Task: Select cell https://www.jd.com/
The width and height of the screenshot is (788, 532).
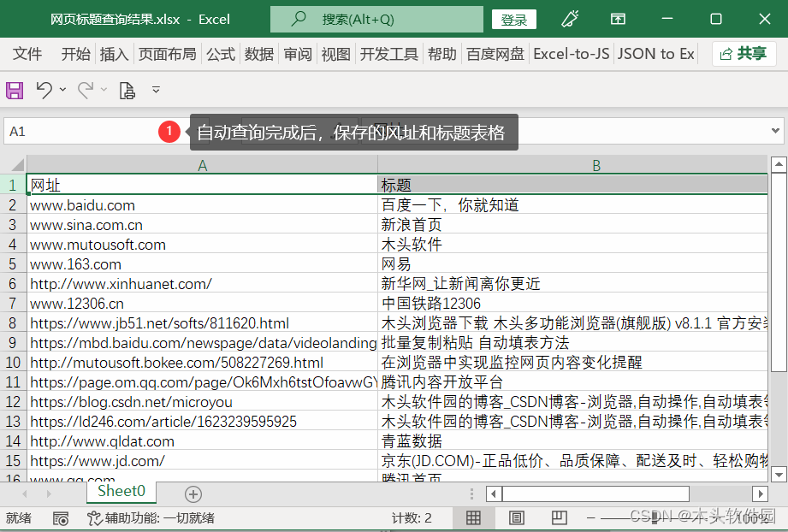Action: click(202, 461)
